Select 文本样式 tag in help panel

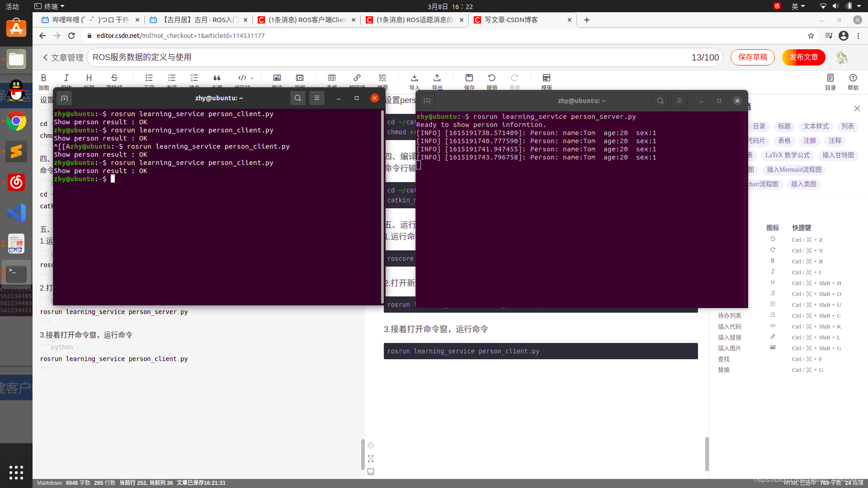tap(816, 127)
